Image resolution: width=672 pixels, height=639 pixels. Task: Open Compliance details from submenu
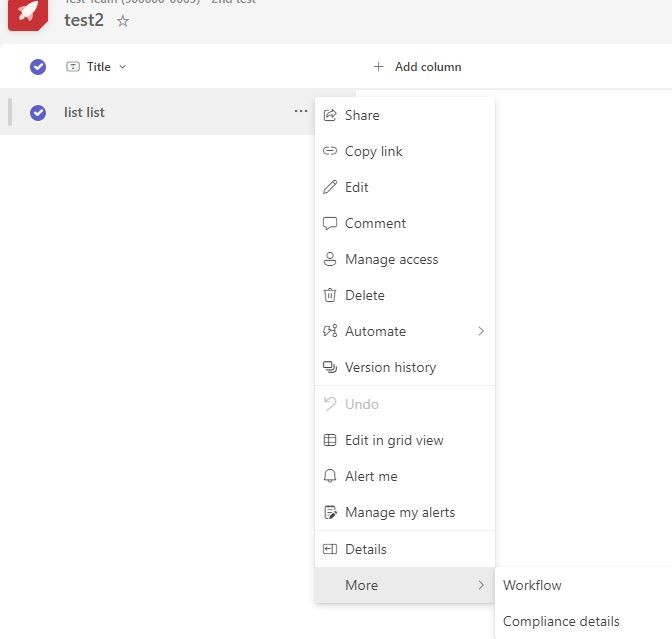pyautogui.click(x=584, y=621)
